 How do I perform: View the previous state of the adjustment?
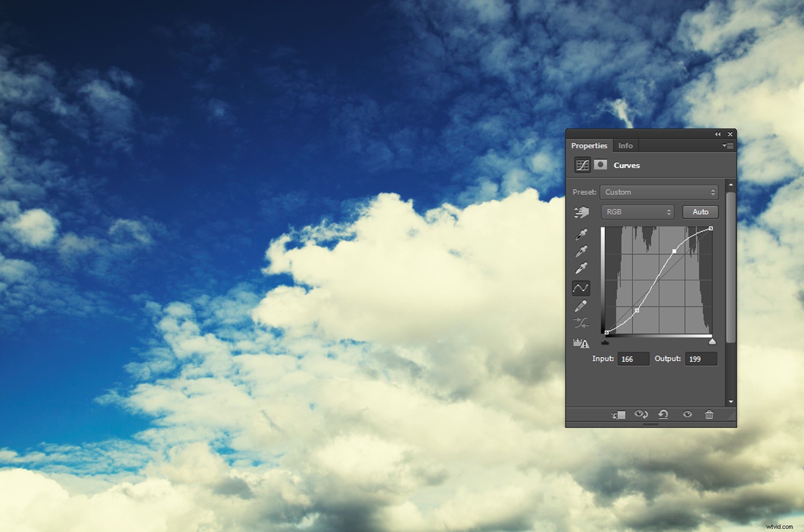(x=641, y=414)
